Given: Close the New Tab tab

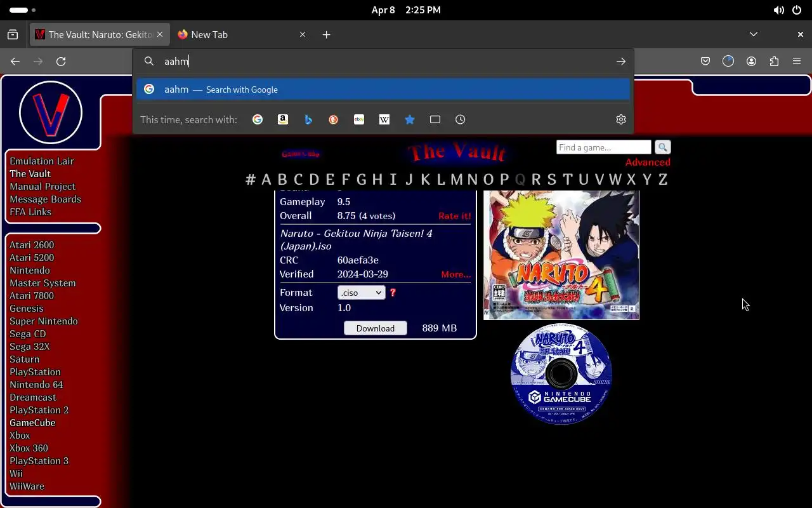Looking at the screenshot, I should [x=303, y=34].
